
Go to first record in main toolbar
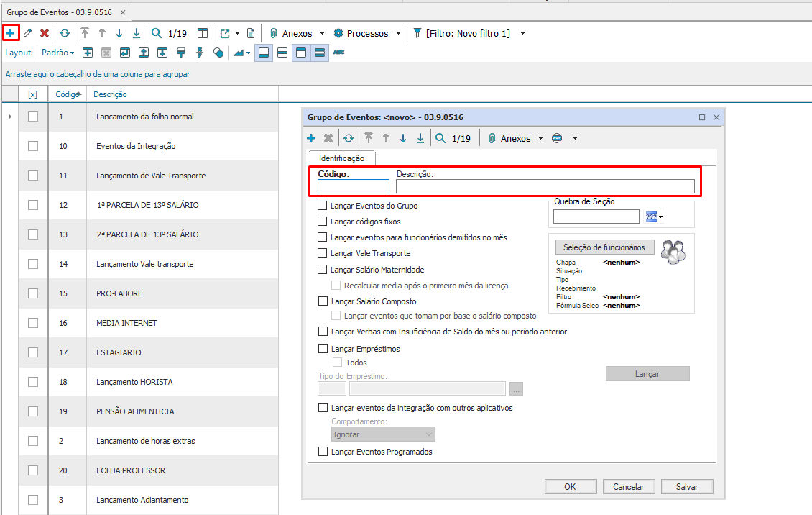[x=85, y=33]
